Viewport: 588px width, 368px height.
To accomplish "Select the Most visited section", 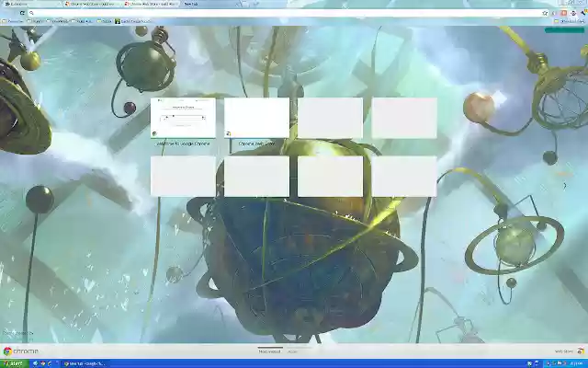I will (269, 351).
